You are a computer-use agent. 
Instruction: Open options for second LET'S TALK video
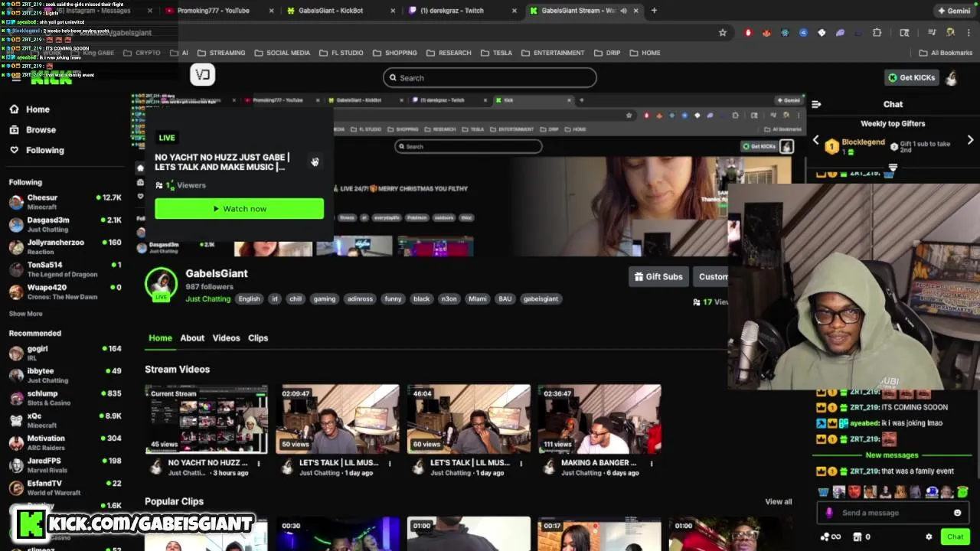(x=521, y=463)
